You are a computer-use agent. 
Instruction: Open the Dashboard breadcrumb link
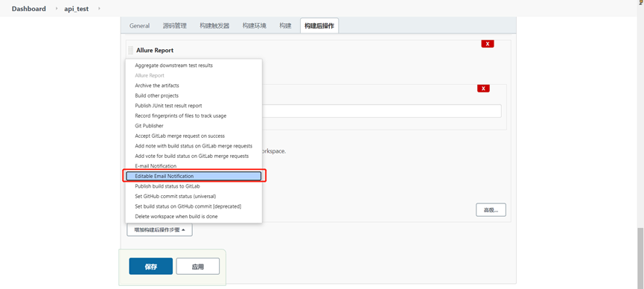29,9
